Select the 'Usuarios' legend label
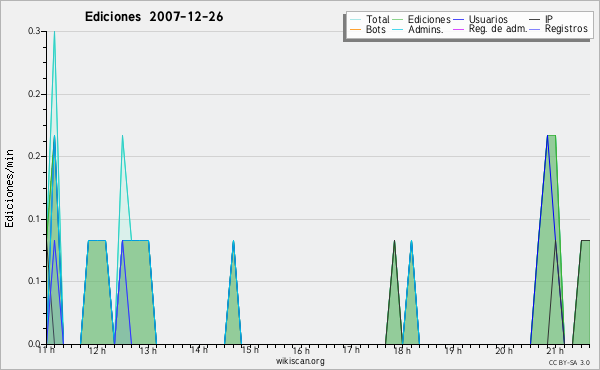The height and width of the screenshot is (370, 600). pyautogui.click(x=488, y=19)
